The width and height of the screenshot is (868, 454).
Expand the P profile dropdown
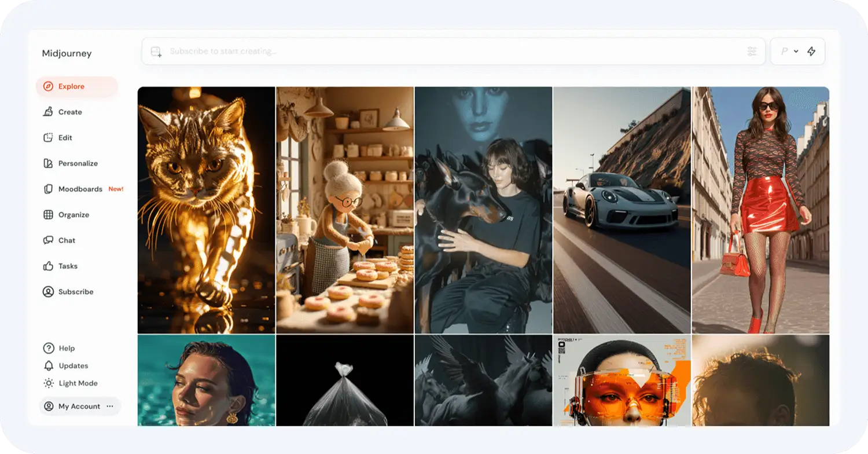(789, 51)
